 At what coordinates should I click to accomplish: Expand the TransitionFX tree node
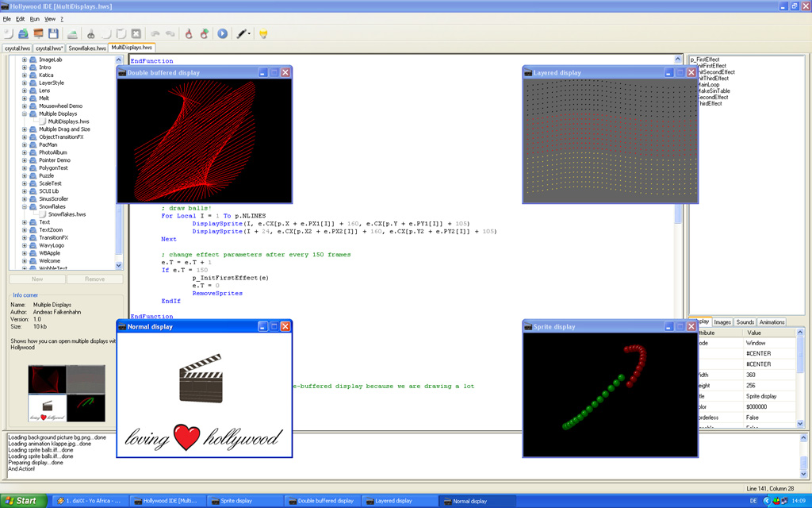click(x=25, y=237)
